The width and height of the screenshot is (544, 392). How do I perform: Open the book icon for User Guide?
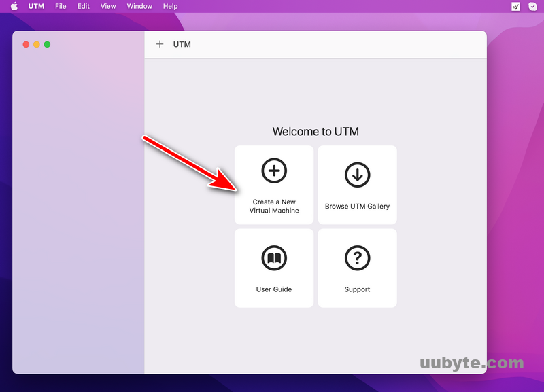tap(274, 258)
